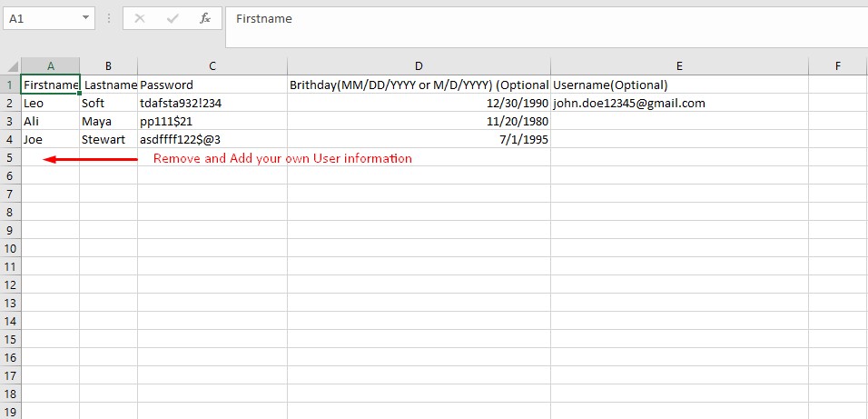Click the Enter checkmark formula bar icon
The width and height of the screenshot is (868, 419).
point(173,18)
